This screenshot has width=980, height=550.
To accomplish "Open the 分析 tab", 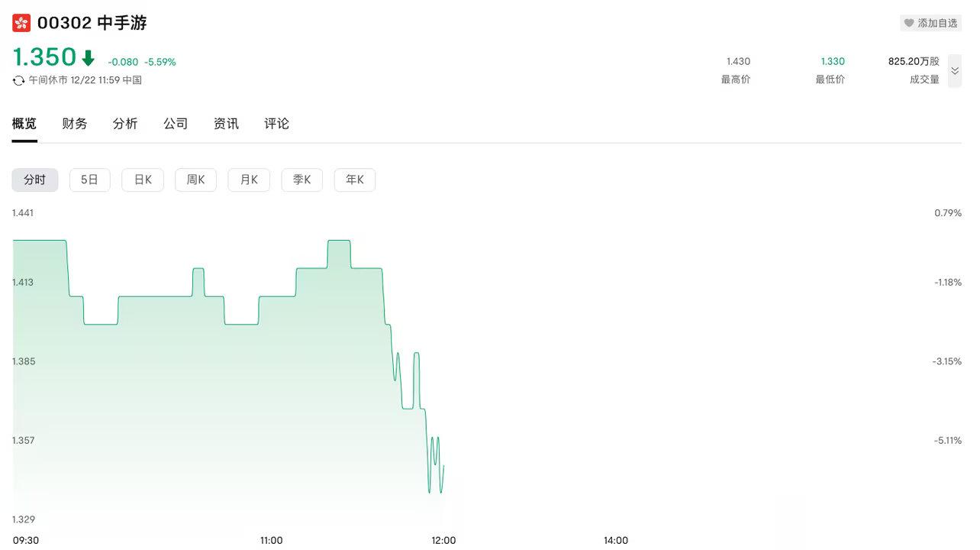I will pos(125,124).
